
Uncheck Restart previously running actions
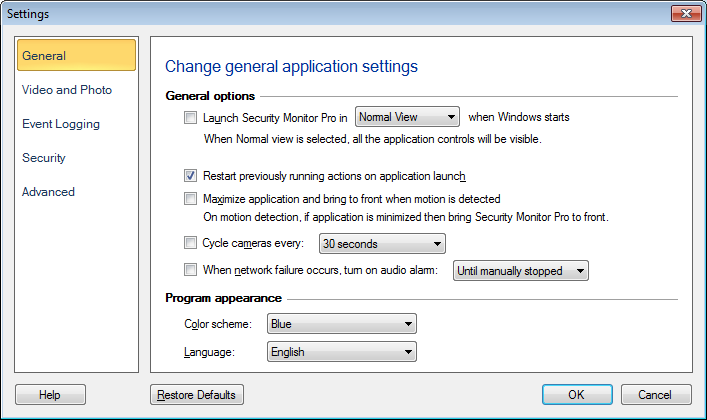pos(191,175)
